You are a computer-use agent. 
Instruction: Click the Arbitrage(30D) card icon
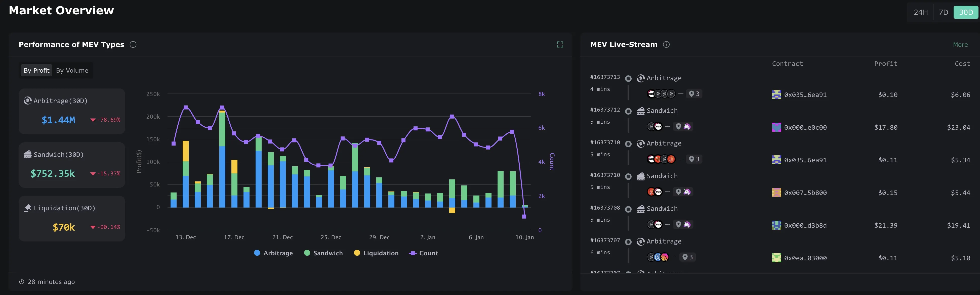(27, 100)
